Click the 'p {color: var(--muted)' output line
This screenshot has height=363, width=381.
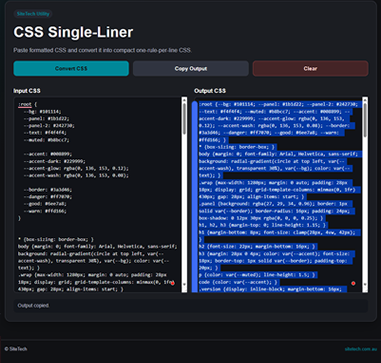257,275
